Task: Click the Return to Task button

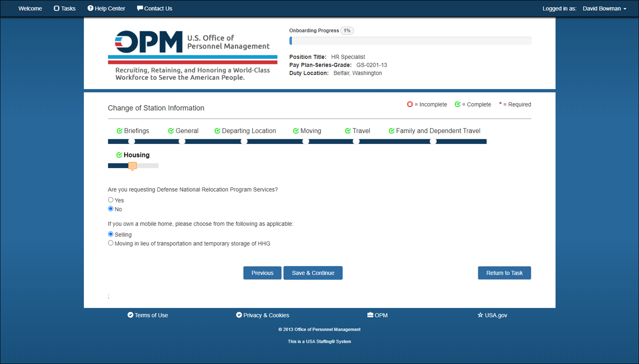Action: point(504,273)
